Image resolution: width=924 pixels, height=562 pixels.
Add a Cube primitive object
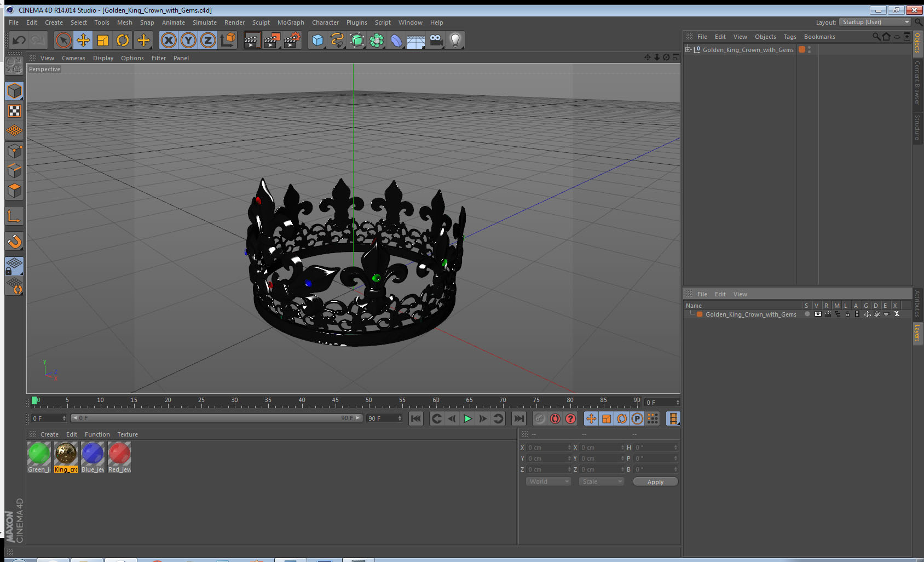(x=317, y=40)
